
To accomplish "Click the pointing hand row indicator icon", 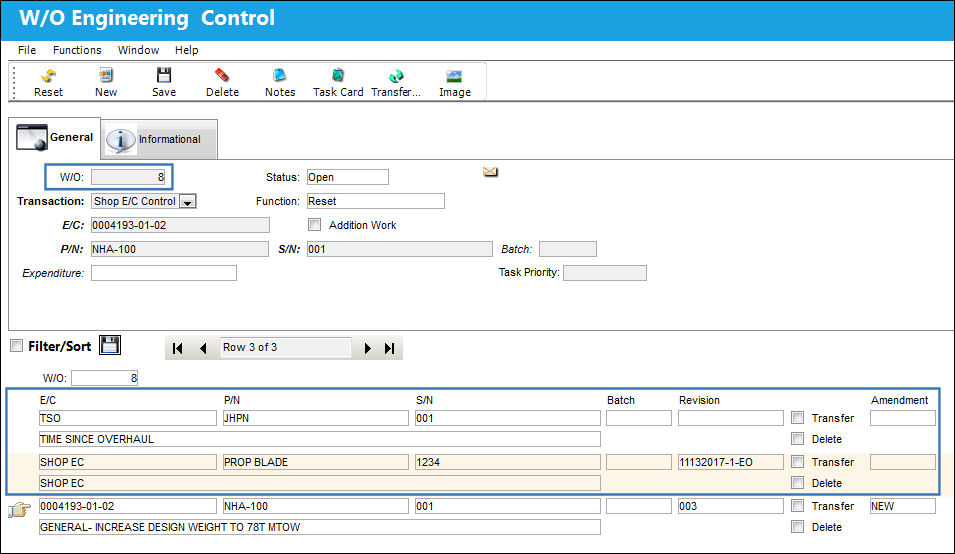I will 19,509.
